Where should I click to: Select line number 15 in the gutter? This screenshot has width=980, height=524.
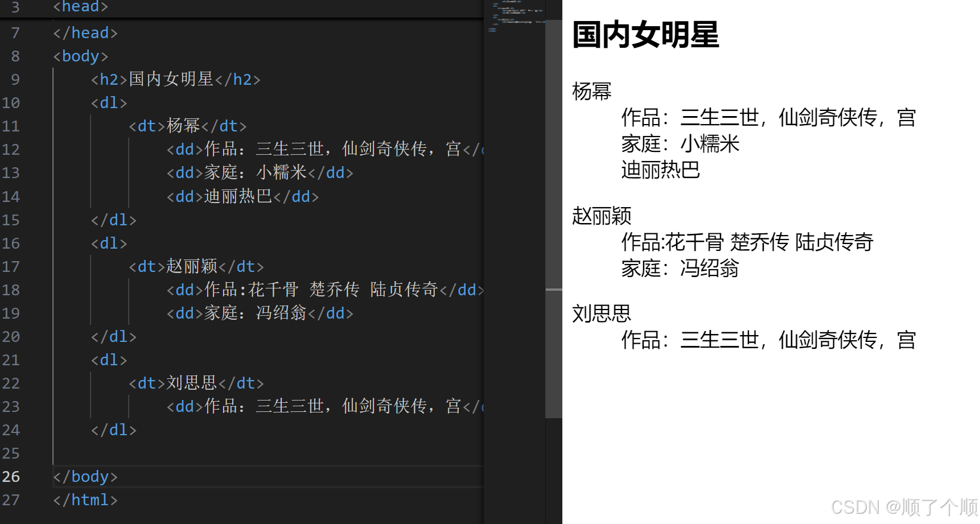click(11, 220)
